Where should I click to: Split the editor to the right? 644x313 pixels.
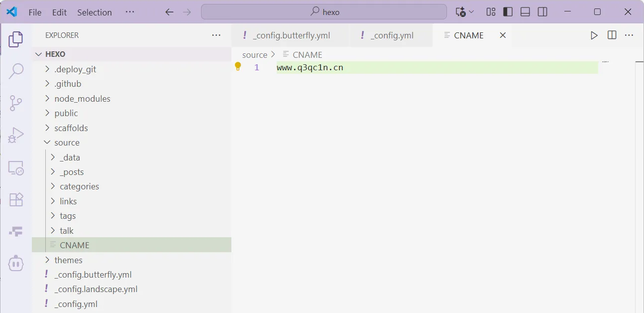(612, 35)
